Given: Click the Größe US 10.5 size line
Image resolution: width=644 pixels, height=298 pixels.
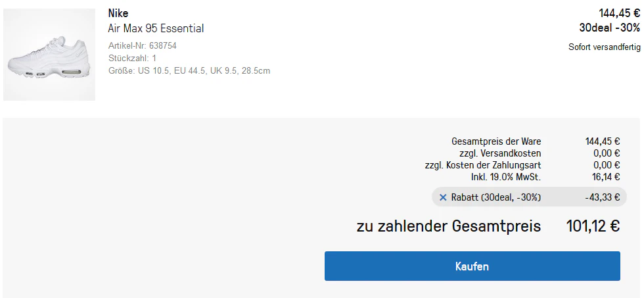Looking at the screenshot, I should coord(189,70).
